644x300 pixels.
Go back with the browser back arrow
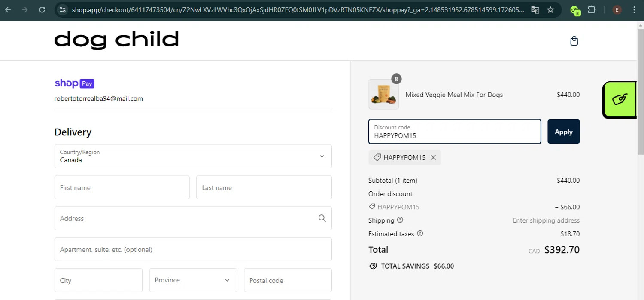coord(8,9)
